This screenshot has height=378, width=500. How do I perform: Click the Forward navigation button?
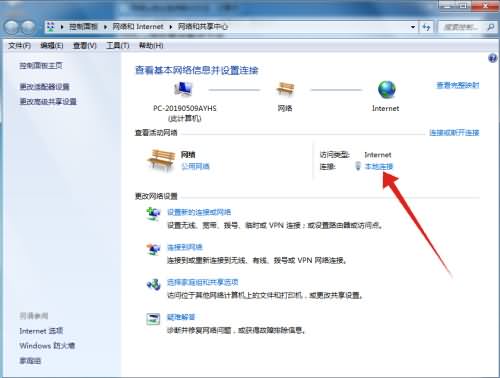(x=28, y=27)
